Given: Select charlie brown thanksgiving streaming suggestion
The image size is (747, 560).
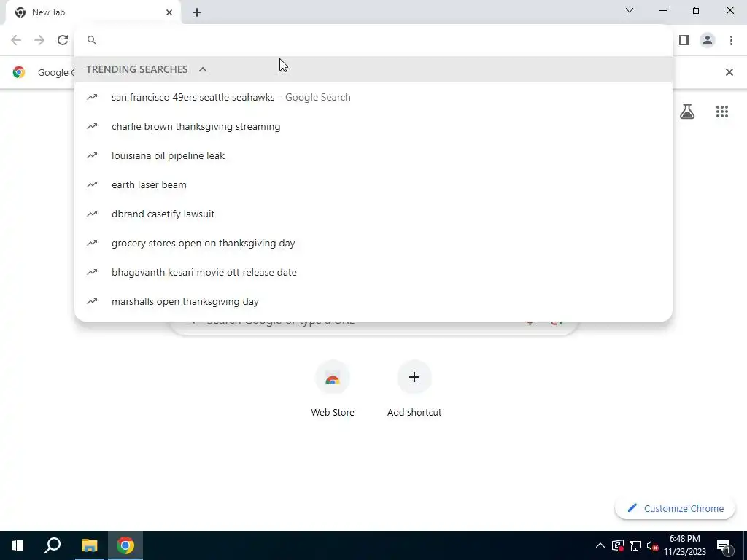Looking at the screenshot, I should coord(373,126).
